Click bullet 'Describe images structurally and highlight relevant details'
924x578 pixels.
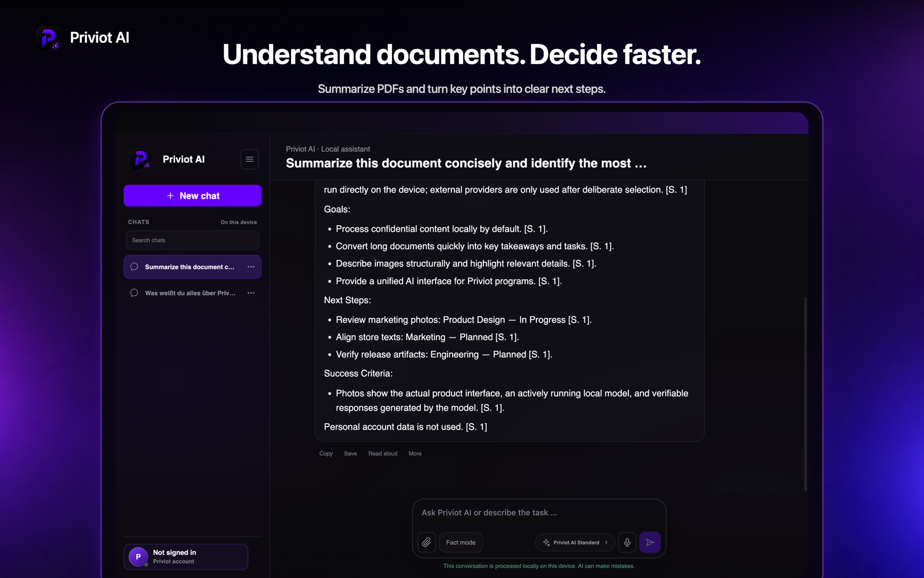click(x=466, y=264)
